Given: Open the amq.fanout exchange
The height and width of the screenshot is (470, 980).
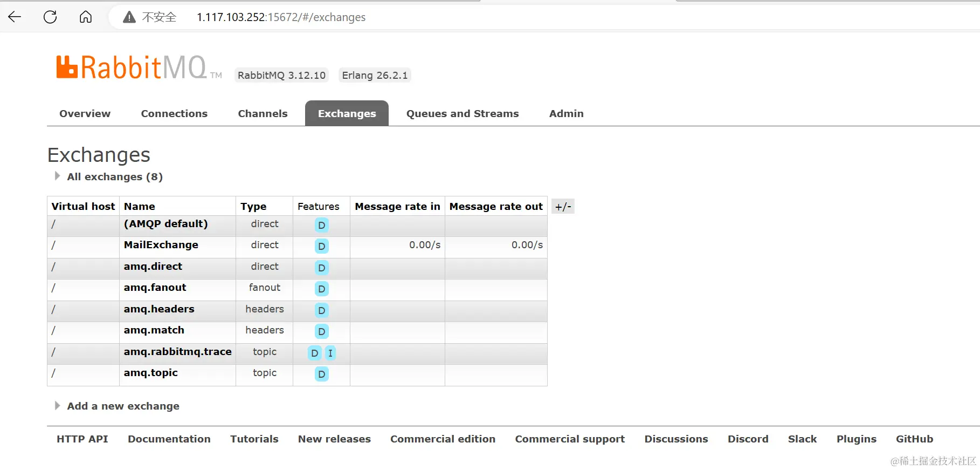Looking at the screenshot, I should (155, 287).
